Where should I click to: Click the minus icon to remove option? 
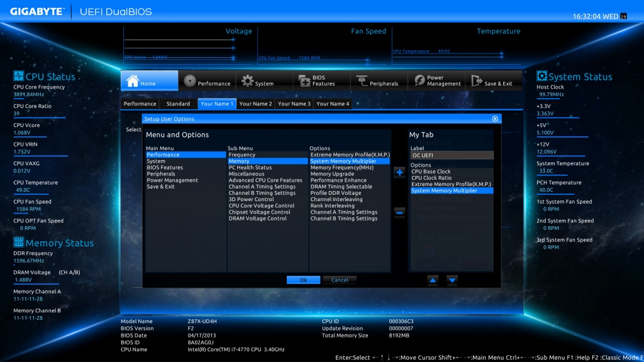click(x=399, y=212)
